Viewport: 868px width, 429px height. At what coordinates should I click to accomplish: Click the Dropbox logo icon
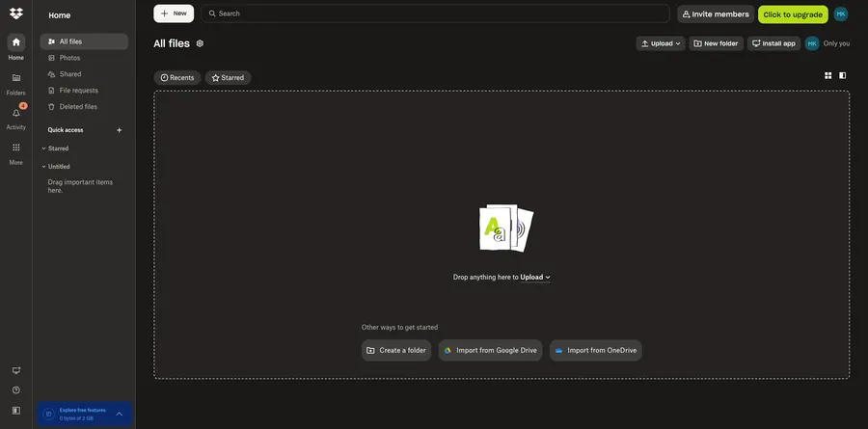[x=15, y=13]
